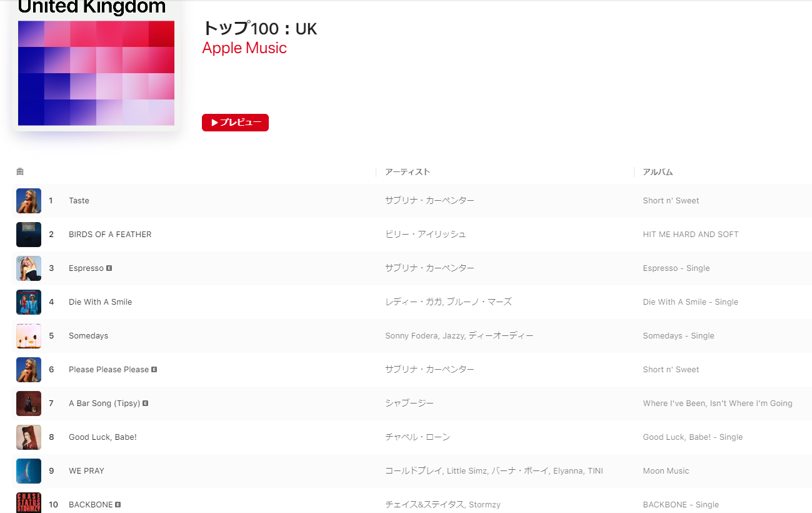Click the explicit badge beside Please Please Please
The image size is (812, 513).
[154, 369]
